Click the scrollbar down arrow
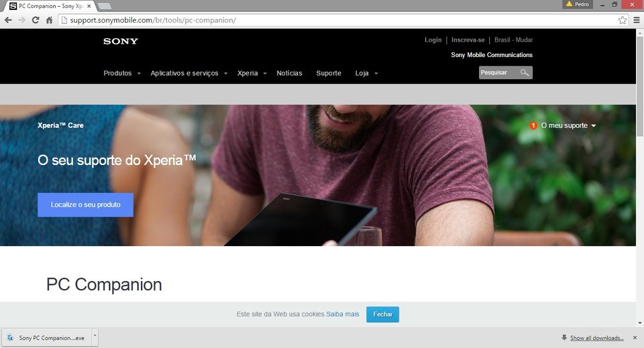 pyautogui.click(x=640, y=323)
